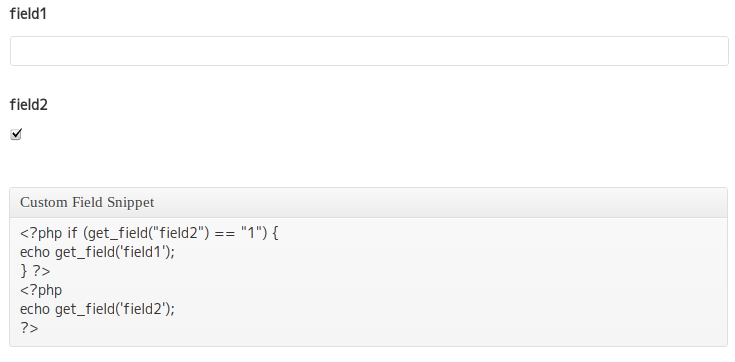This screenshot has height=362, width=735.
Task: Collapse the Custom Field Snippet panel header
Action: (x=368, y=203)
